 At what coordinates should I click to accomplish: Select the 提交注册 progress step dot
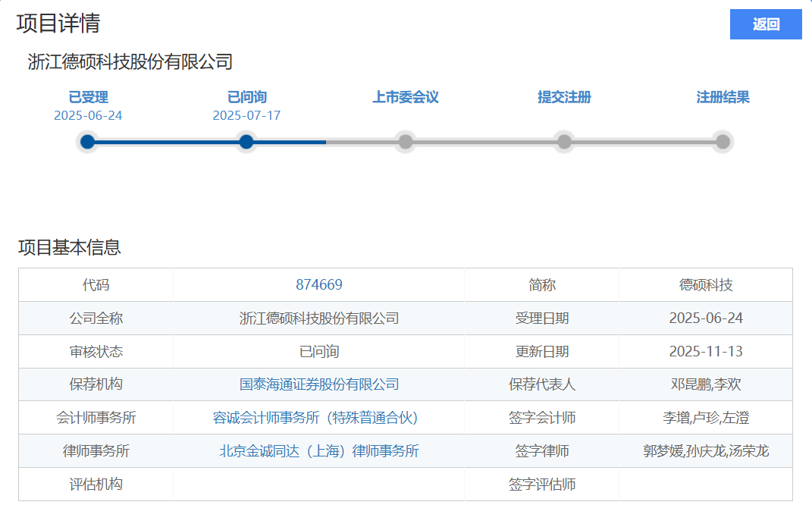[x=564, y=142]
